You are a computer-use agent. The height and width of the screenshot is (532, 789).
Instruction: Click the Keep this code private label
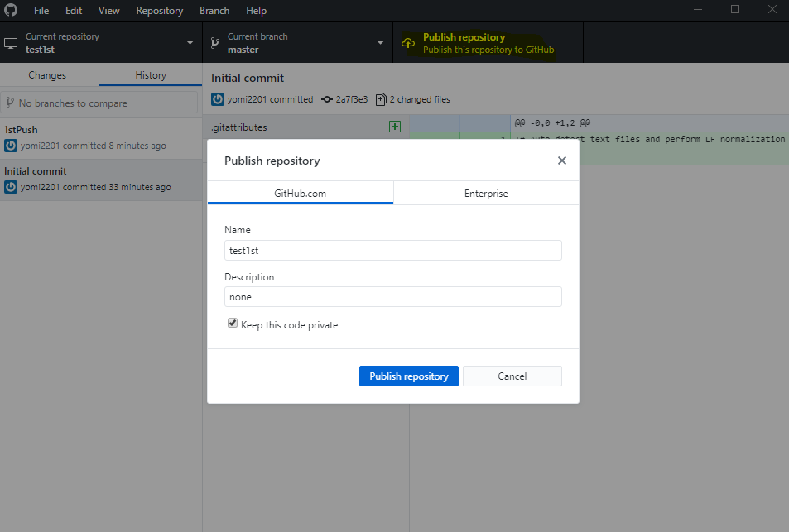289,325
